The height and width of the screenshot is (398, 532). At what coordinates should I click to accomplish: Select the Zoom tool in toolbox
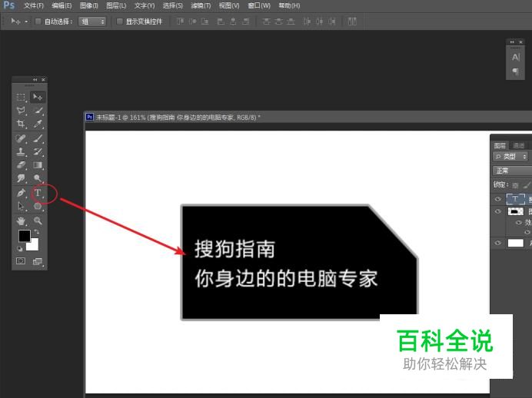(38, 221)
